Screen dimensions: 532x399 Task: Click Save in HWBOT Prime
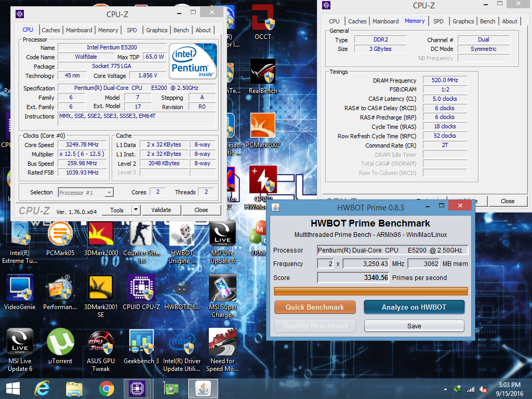pyautogui.click(x=414, y=326)
